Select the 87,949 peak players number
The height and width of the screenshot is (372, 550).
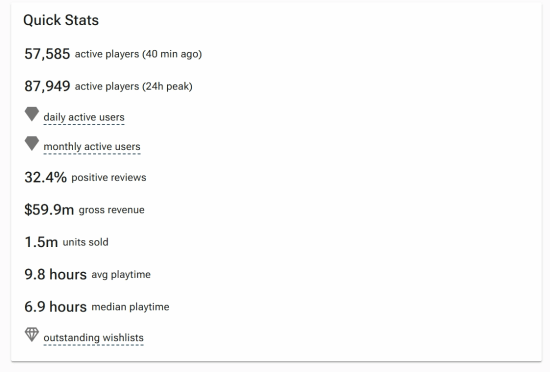47,86
